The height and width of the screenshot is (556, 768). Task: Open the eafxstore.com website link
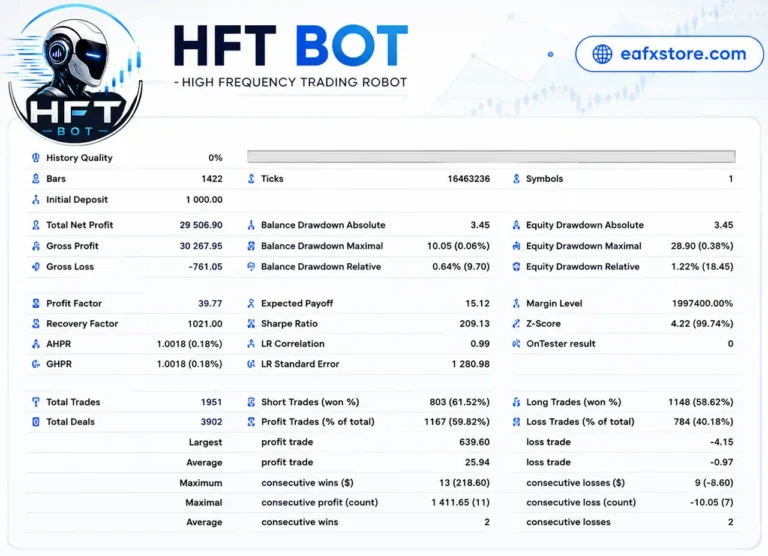click(x=669, y=54)
